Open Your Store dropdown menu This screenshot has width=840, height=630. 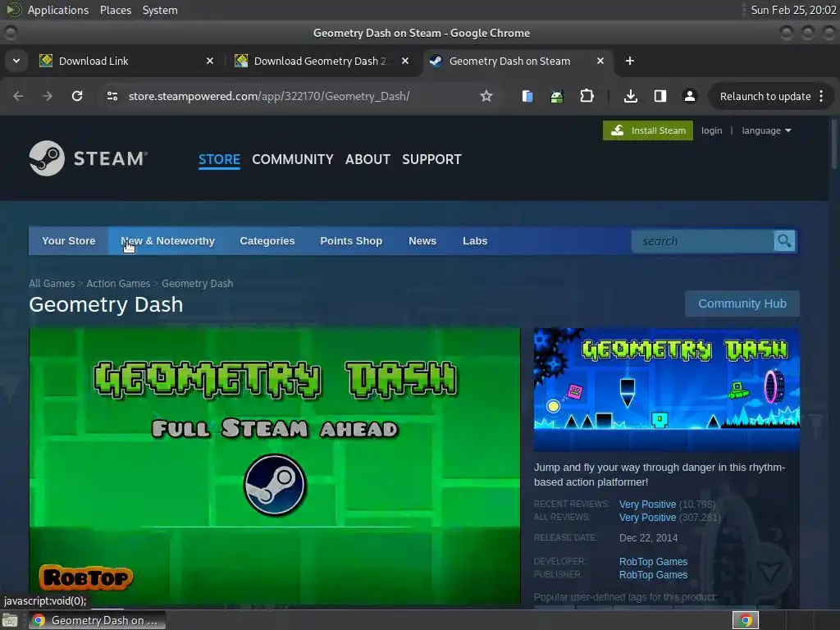pos(69,241)
